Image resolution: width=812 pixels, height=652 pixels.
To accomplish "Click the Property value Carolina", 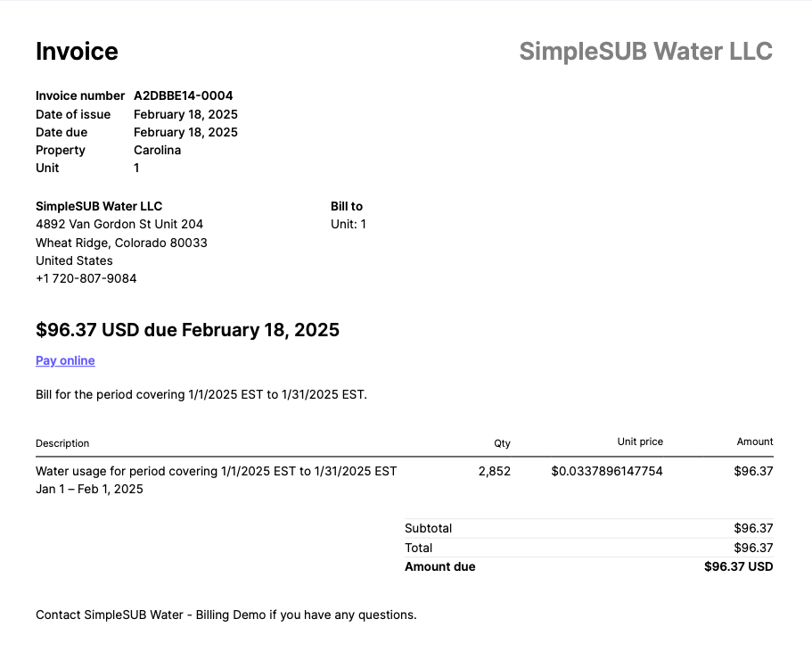I will point(157,150).
